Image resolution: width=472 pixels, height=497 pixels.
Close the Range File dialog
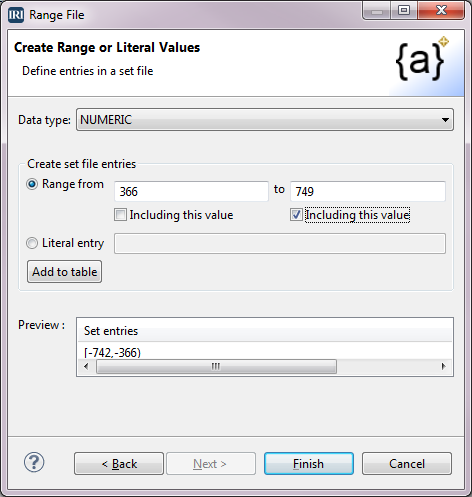pyautogui.click(x=441, y=11)
